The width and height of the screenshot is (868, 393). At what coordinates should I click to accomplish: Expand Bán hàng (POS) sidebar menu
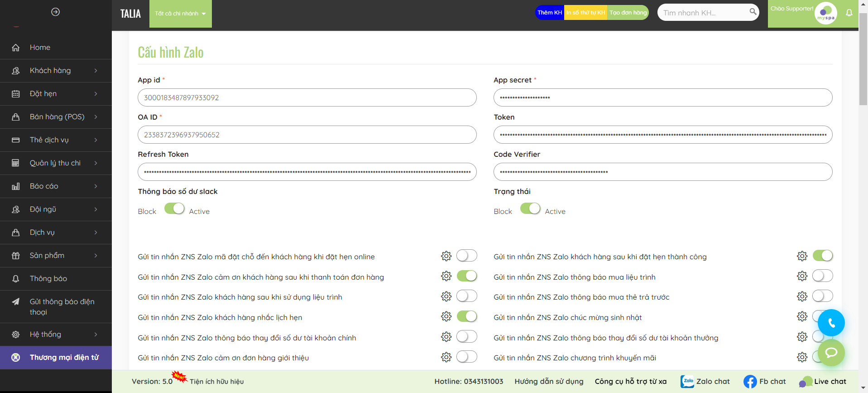click(x=56, y=117)
